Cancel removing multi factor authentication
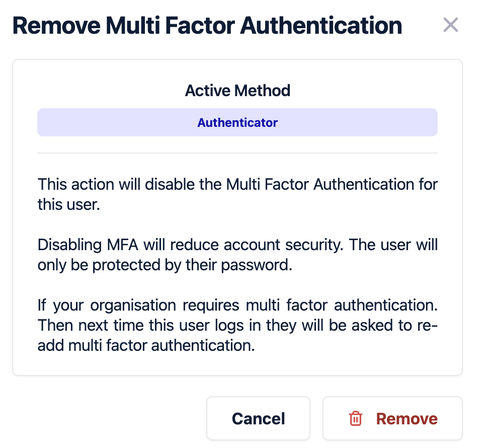This screenshot has height=448, width=485. 258,418
